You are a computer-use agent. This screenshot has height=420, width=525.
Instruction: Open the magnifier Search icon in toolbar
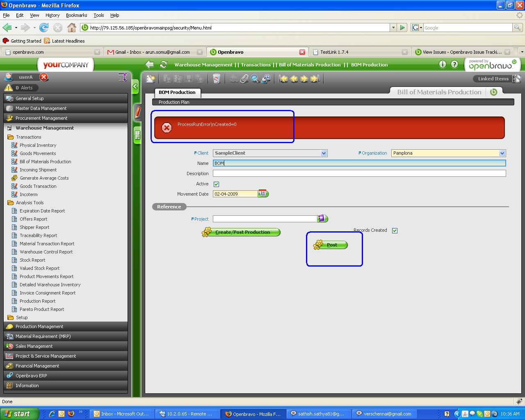pyautogui.click(x=255, y=79)
